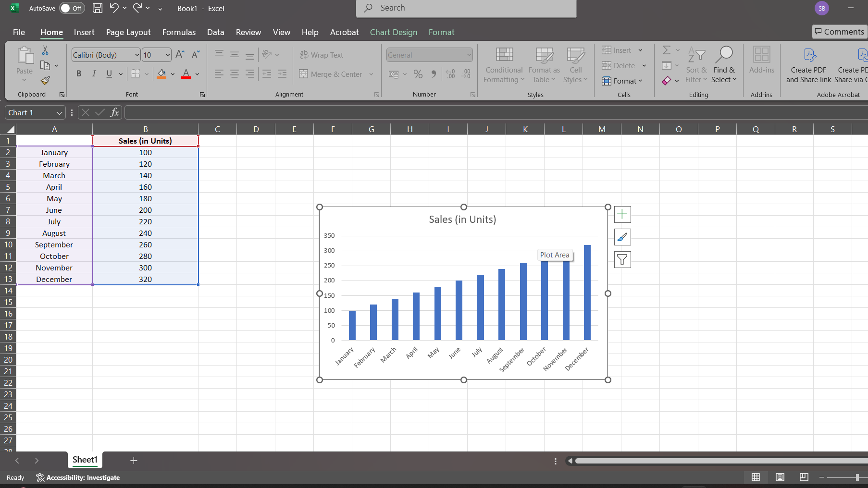
Task: Click the Chart Elements plus button
Action: (x=622, y=215)
